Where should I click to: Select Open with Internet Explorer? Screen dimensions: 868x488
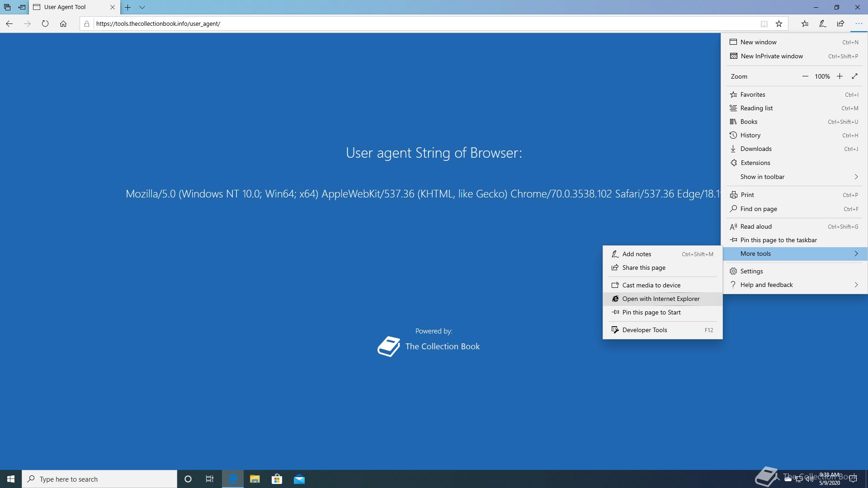tap(660, 299)
